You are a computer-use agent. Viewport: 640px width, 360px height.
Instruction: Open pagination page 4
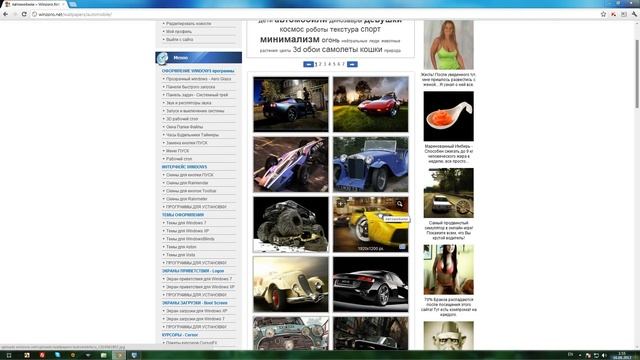click(x=329, y=64)
